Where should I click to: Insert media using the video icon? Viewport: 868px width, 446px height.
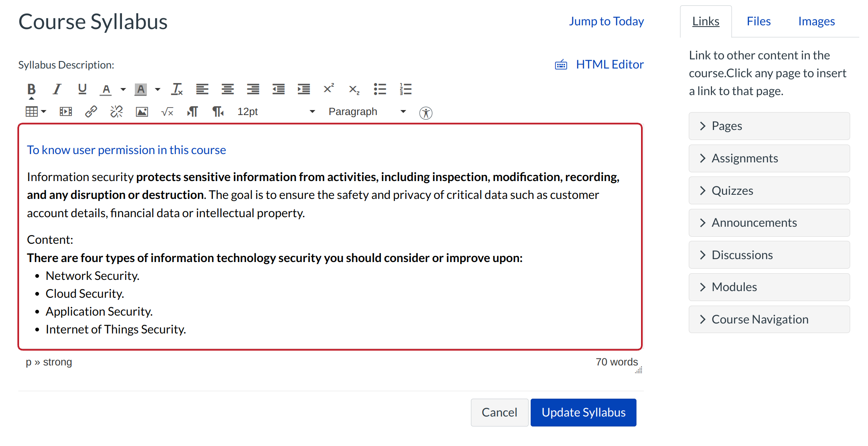click(x=66, y=112)
